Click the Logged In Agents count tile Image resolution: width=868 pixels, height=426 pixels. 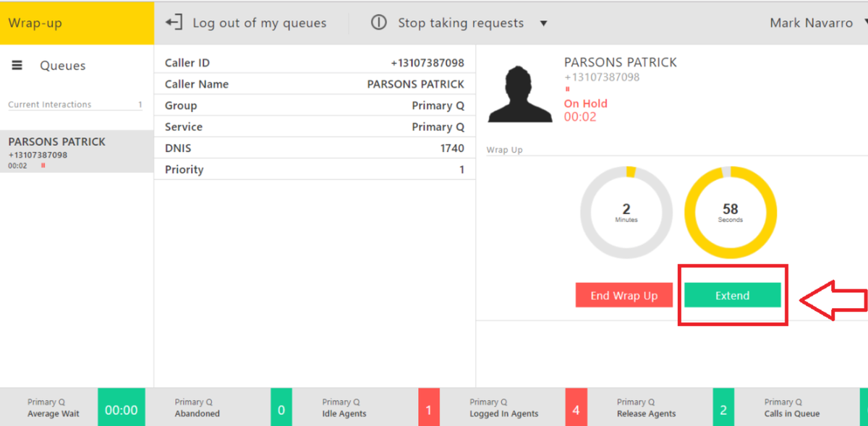tap(576, 410)
